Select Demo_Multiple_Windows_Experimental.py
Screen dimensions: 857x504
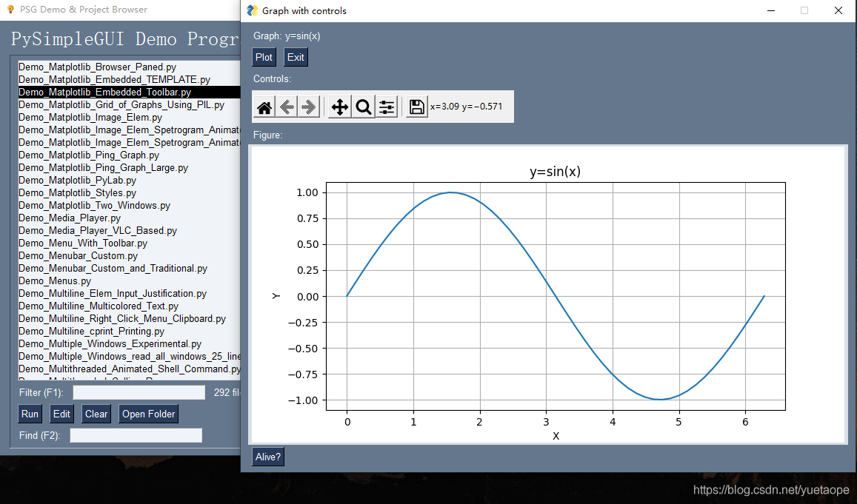(129, 344)
